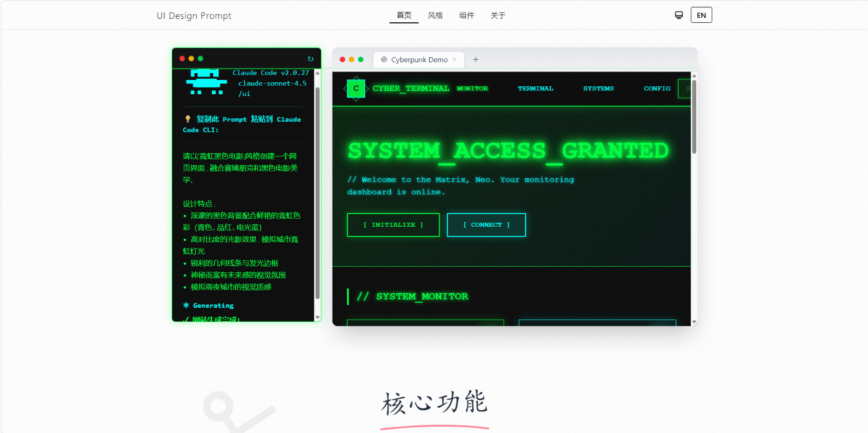This screenshot has width=868, height=433.
Task: Switch language with the EN button
Action: pos(701,15)
